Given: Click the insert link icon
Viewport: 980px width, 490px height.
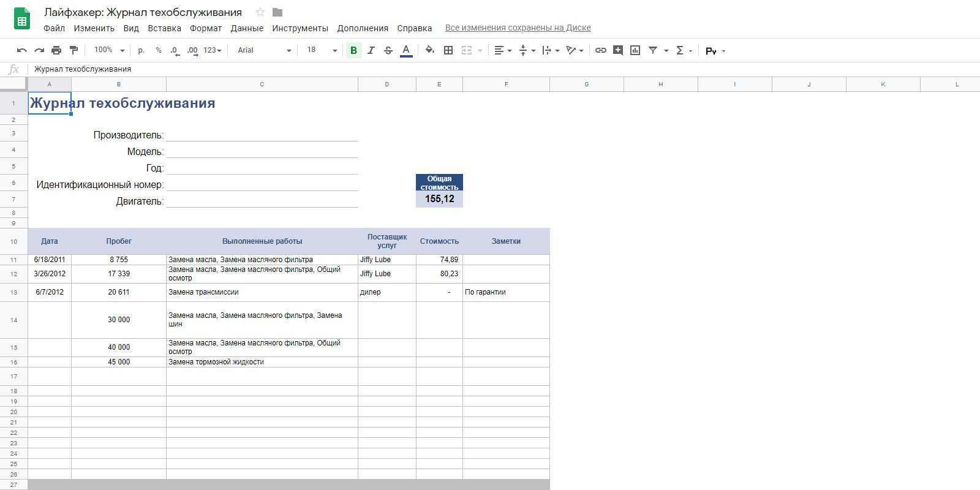Looking at the screenshot, I should [x=601, y=50].
